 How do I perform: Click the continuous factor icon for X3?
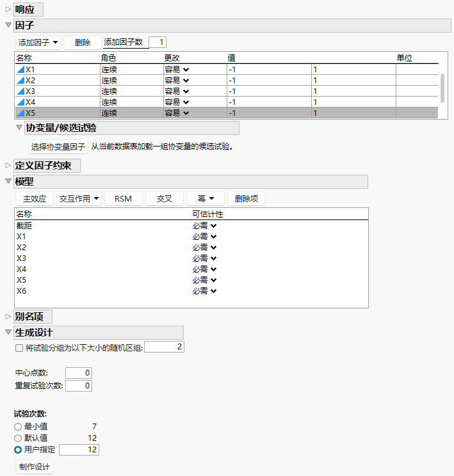(20, 91)
